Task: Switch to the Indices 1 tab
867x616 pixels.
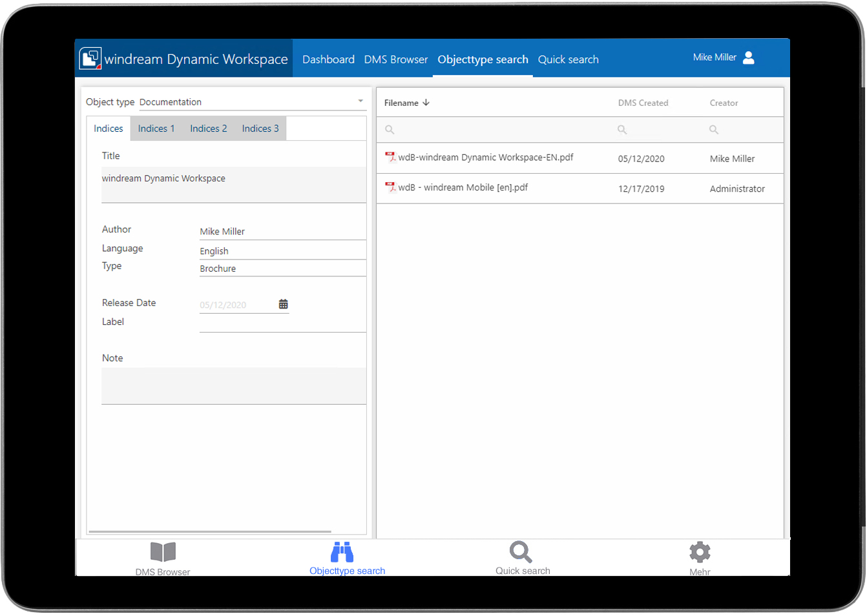Action: click(x=156, y=128)
